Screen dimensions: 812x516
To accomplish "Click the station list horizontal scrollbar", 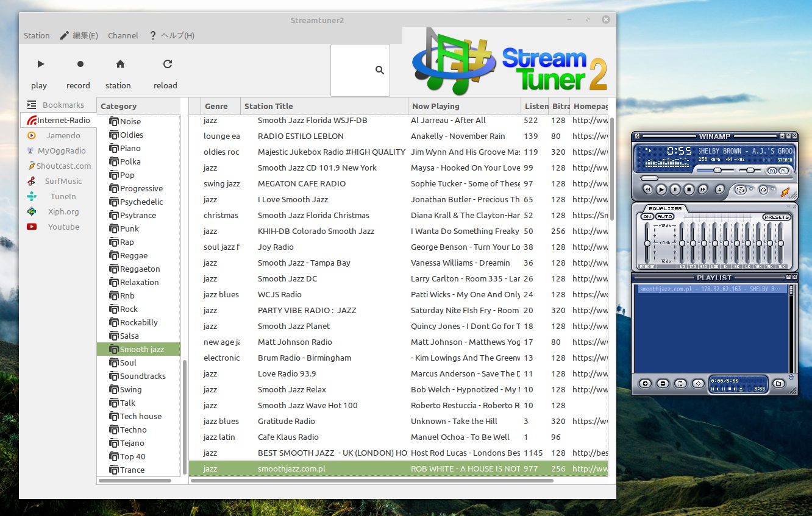I will 372,481.
